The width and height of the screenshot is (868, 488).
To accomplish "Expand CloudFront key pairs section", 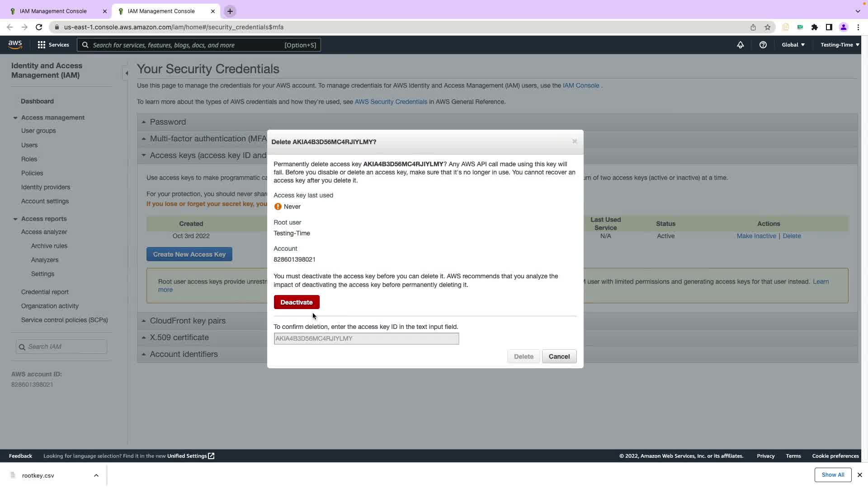I will click(187, 321).
